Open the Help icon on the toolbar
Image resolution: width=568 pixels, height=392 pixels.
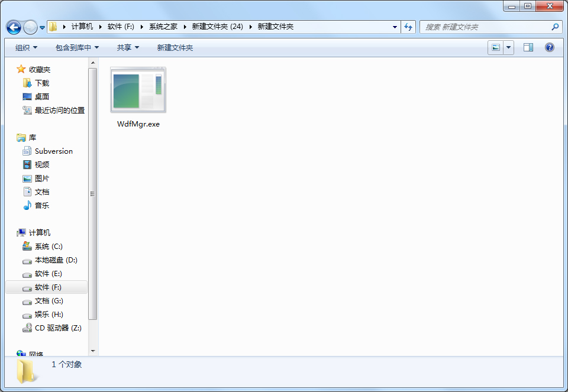tap(549, 47)
